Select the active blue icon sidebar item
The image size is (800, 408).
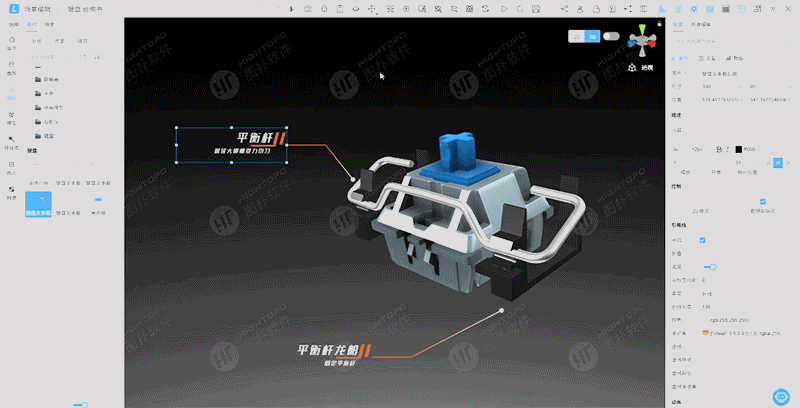(x=11, y=92)
